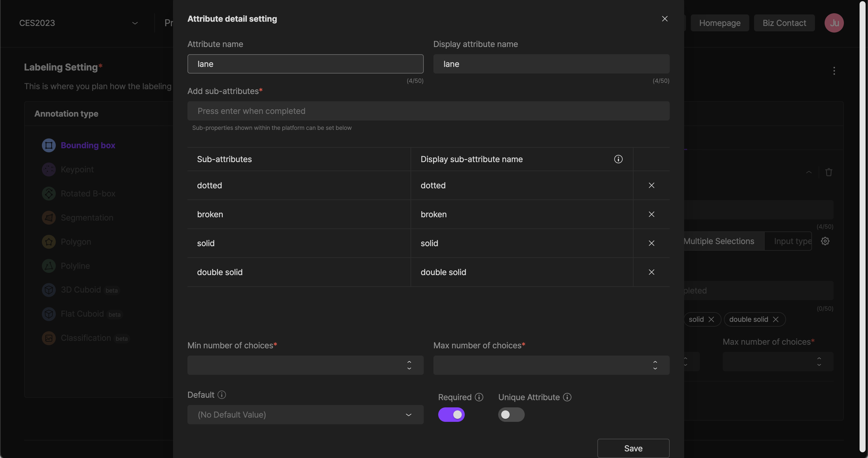Remove the solid tag chip
The width and height of the screenshot is (868, 458).
[x=711, y=320]
